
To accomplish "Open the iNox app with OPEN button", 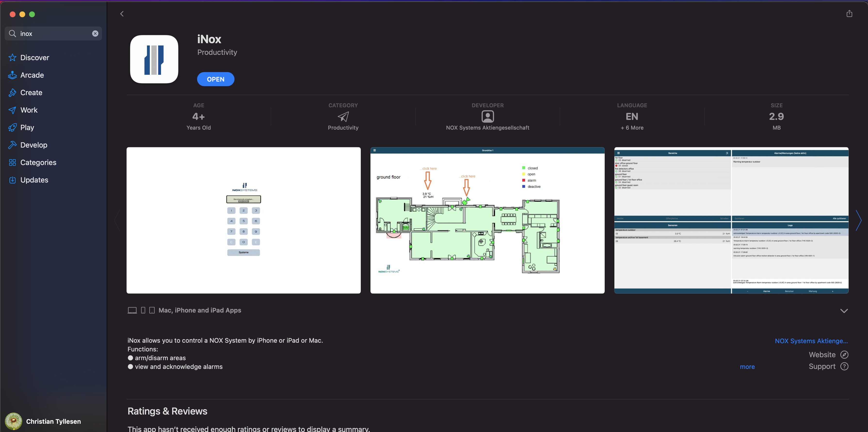I will coord(216,79).
